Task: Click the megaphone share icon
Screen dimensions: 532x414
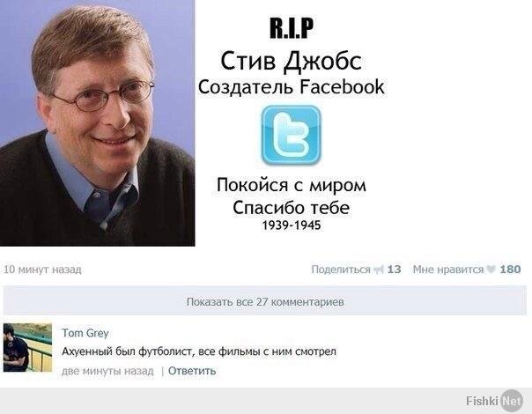Action: click(x=379, y=270)
